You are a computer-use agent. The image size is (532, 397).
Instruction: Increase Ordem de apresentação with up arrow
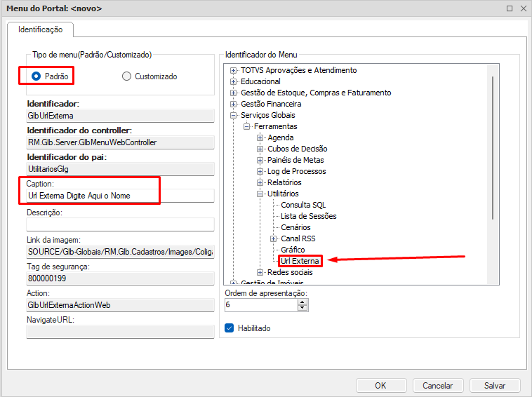click(302, 302)
